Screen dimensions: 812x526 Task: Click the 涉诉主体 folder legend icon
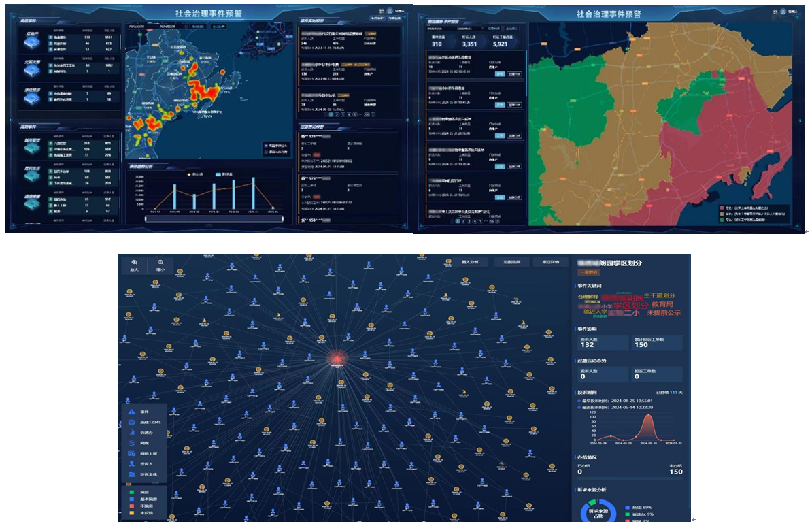tap(132, 474)
